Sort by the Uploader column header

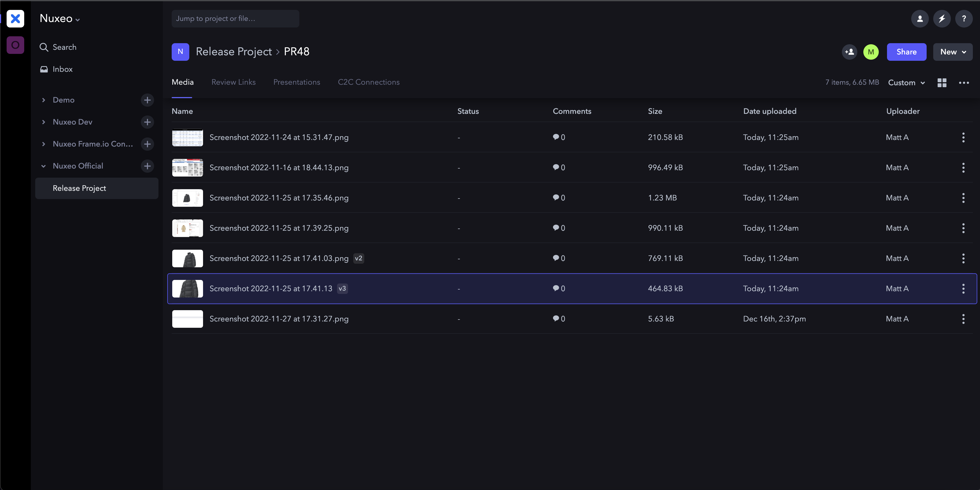pos(903,111)
